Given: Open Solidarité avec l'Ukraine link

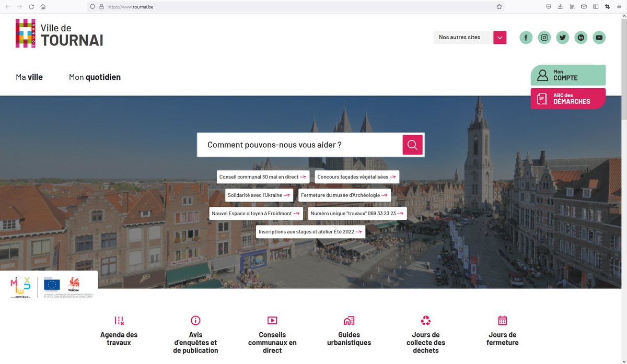Looking at the screenshot, I should click(x=259, y=195).
